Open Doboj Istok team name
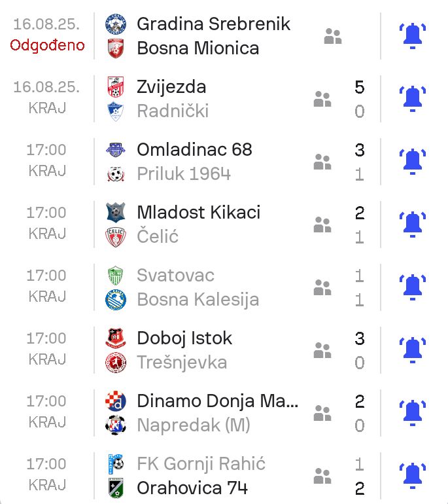This screenshot has height=504, width=448. point(184,338)
